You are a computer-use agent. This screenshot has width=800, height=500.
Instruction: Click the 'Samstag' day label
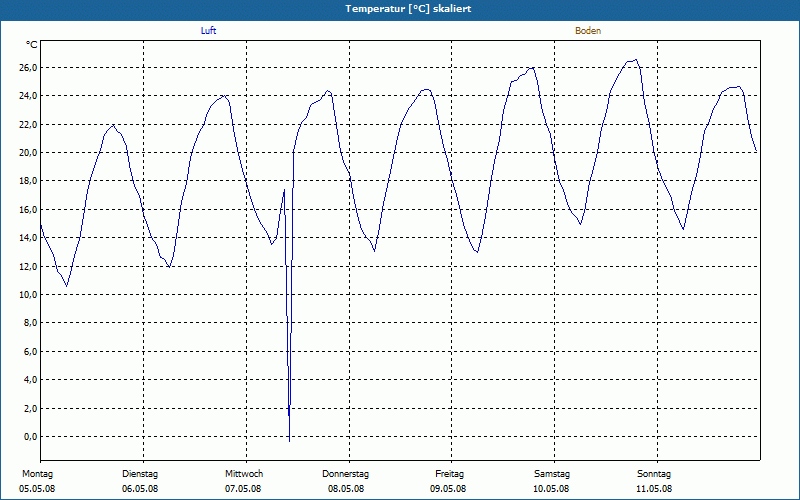(552, 474)
